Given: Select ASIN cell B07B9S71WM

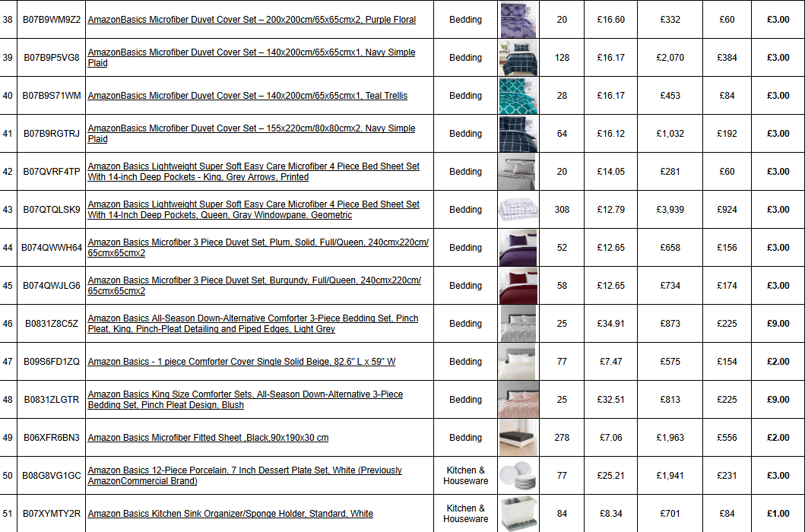Looking at the screenshot, I should point(52,96).
